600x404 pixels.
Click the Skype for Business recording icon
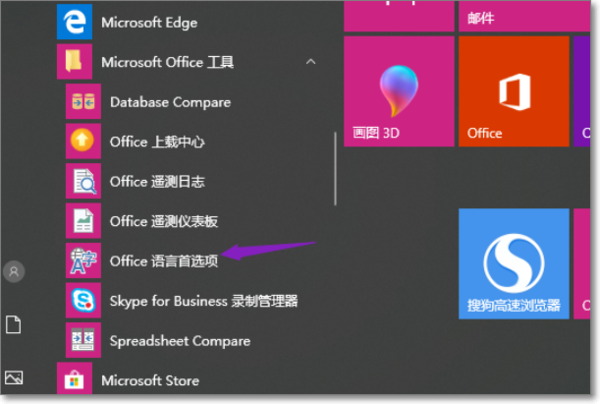coord(81,300)
